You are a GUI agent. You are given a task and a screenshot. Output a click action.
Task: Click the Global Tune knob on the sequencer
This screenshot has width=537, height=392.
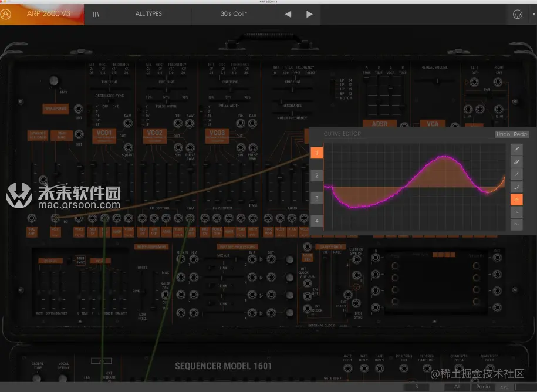click(x=37, y=379)
